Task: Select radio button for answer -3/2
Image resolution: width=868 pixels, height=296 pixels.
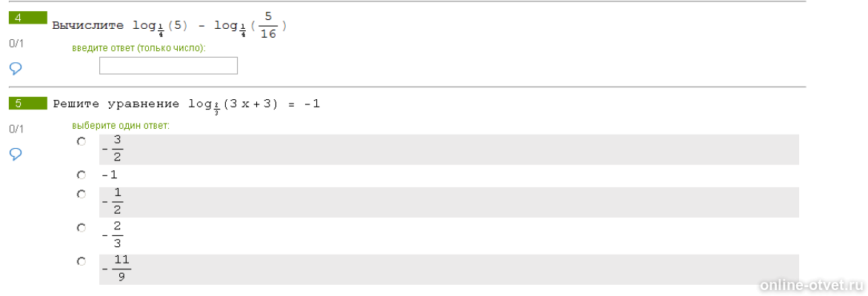Action: pos(81,141)
